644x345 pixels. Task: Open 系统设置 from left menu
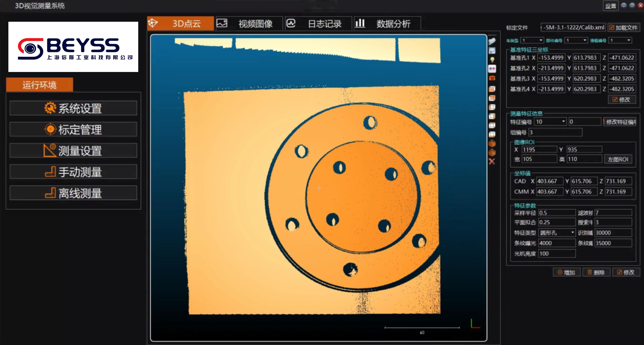pyautogui.click(x=73, y=108)
